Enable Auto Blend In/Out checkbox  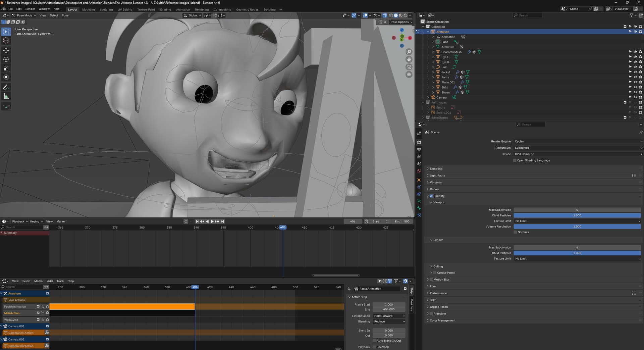(374, 341)
